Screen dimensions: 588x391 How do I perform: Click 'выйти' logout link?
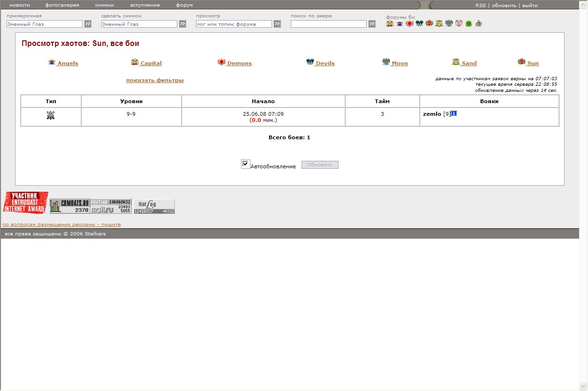point(530,6)
